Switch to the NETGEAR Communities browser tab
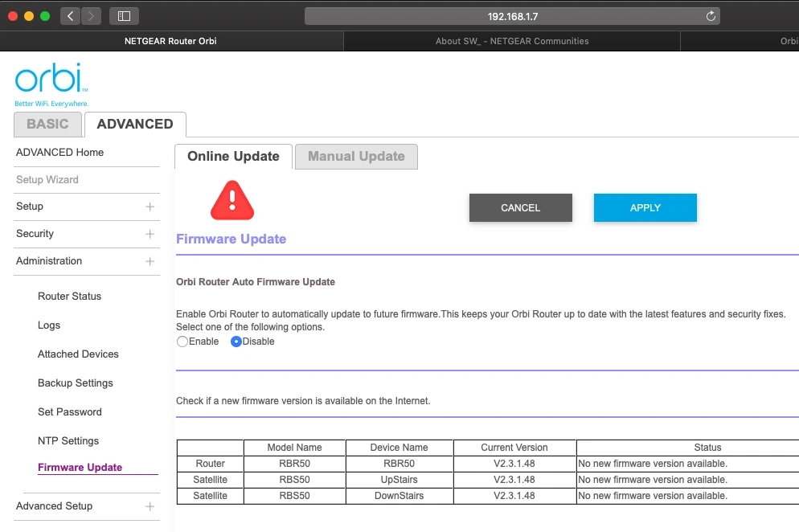 512,41
